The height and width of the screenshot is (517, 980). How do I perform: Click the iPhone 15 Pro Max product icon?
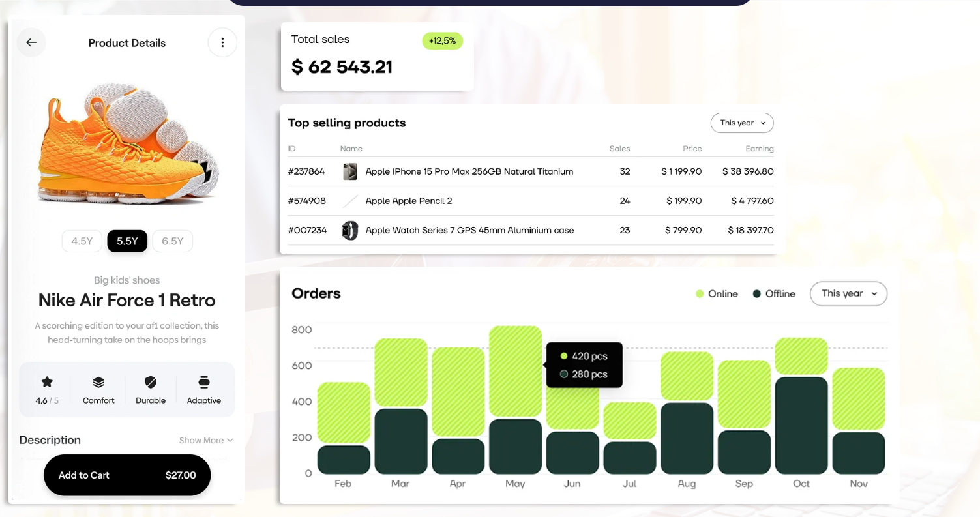coord(350,171)
